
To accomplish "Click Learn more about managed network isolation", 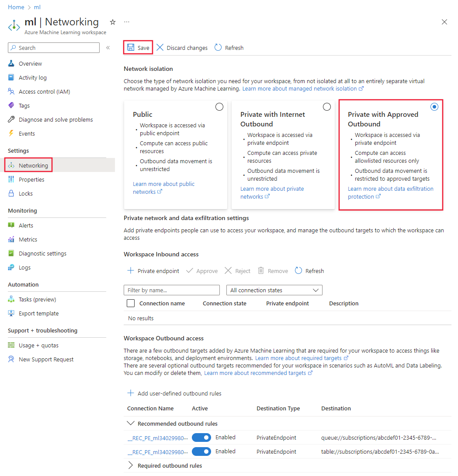I will click(303, 89).
